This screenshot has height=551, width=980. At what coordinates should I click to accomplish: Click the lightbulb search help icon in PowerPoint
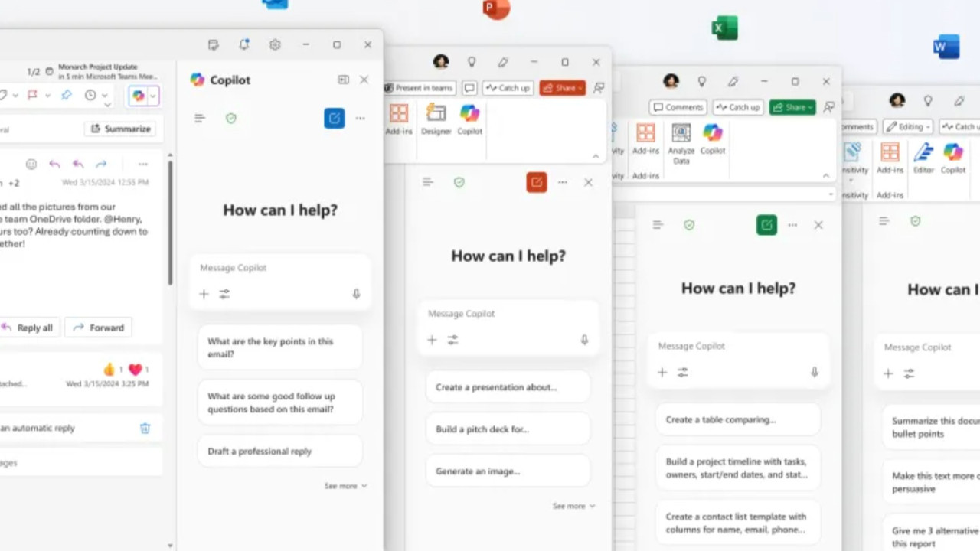pos(472,62)
